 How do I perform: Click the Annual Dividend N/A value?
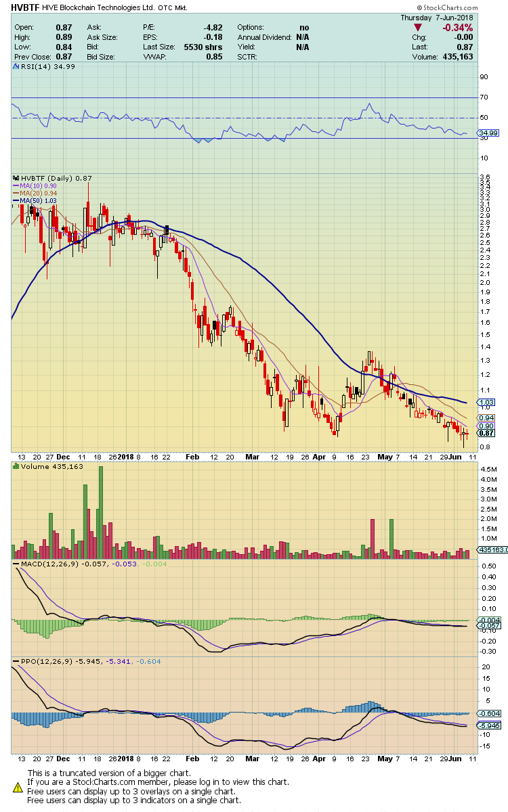(x=302, y=37)
